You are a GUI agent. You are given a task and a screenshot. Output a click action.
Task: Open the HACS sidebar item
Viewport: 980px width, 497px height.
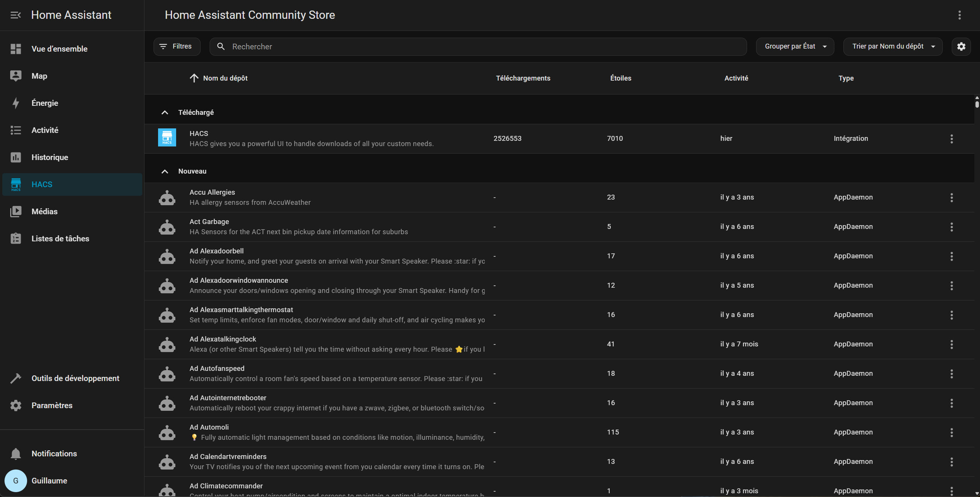click(x=42, y=184)
